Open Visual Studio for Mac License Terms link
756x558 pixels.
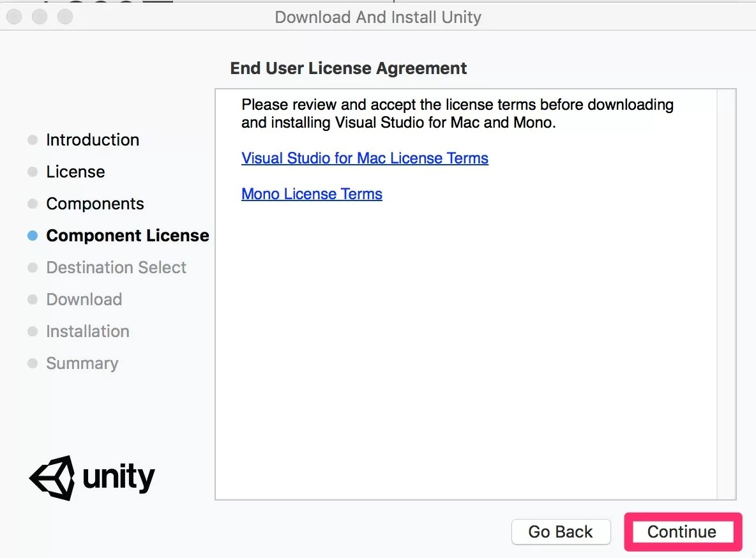(365, 158)
